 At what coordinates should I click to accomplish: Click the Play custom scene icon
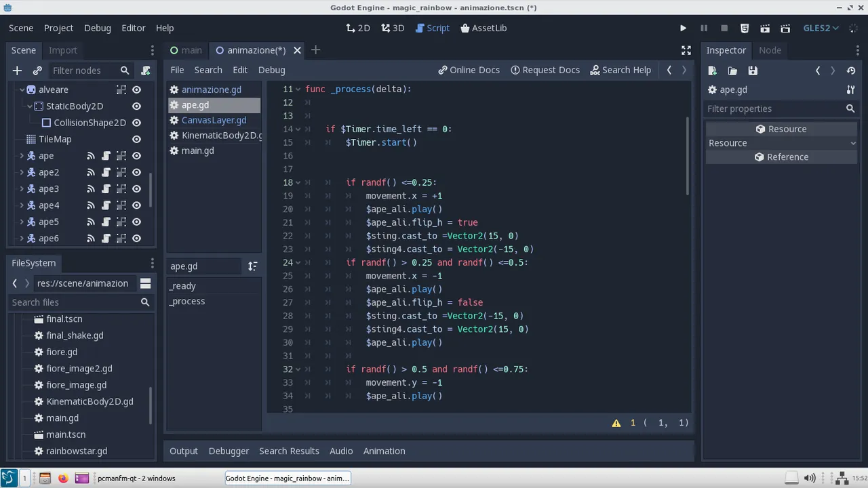tap(785, 28)
